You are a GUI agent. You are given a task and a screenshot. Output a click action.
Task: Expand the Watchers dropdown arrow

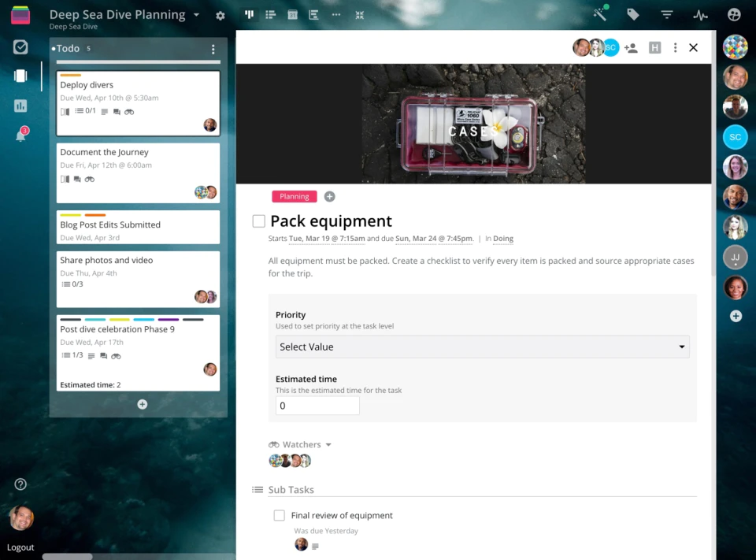(328, 445)
